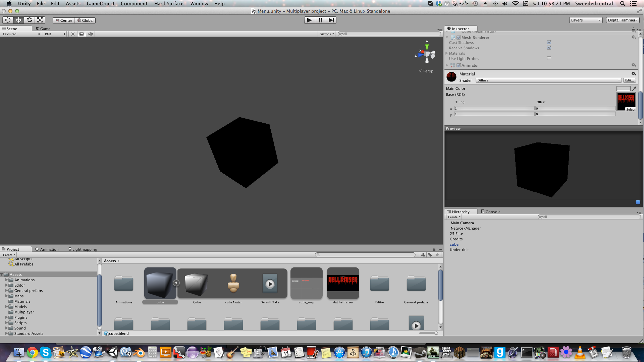Collapse the Mesh Renderer component
This screenshot has width=644, height=362.
click(447, 38)
